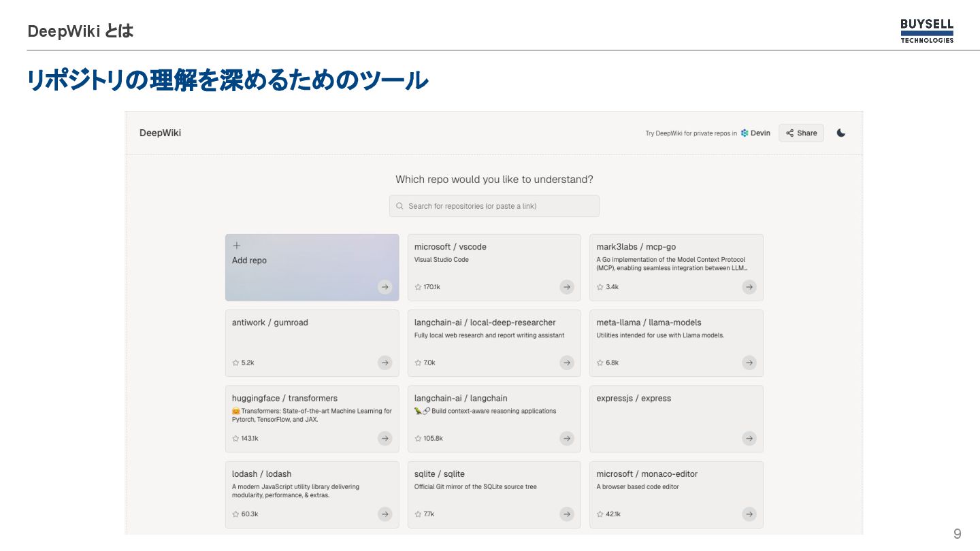Click the star icon on gumroad card

pos(235,363)
